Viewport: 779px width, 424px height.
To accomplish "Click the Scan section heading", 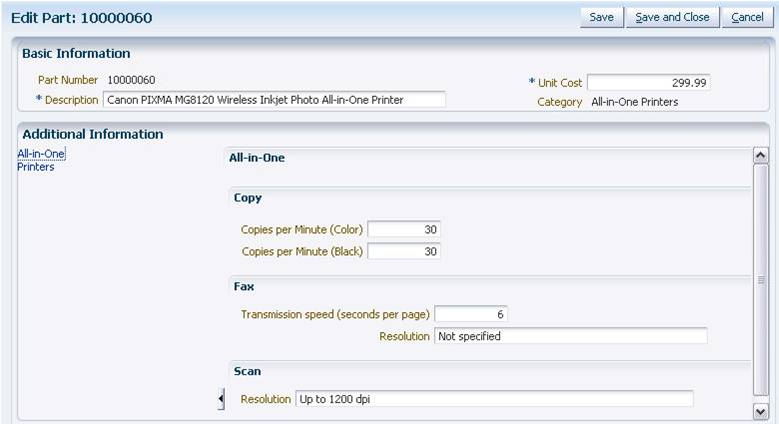I will pos(247,371).
